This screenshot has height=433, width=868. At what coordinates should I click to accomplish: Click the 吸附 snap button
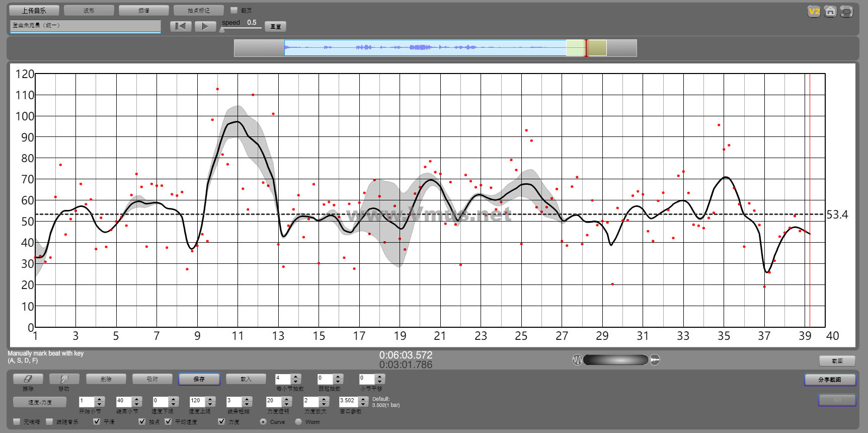tap(152, 379)
